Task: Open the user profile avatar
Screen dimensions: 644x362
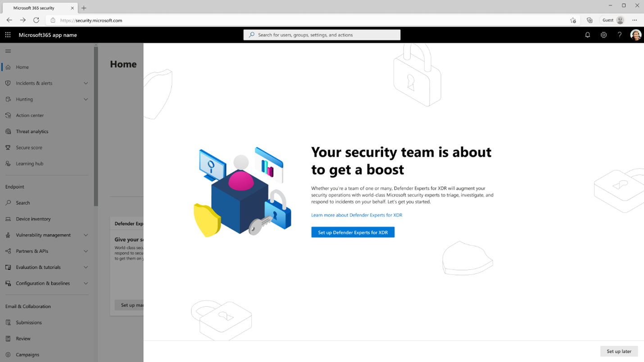Action: pos(635,35)
